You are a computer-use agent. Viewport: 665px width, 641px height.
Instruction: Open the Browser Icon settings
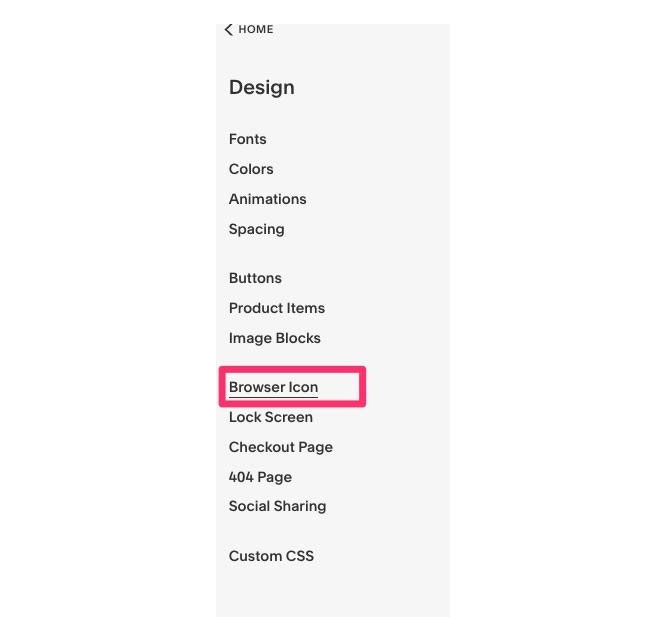point(274,387)
